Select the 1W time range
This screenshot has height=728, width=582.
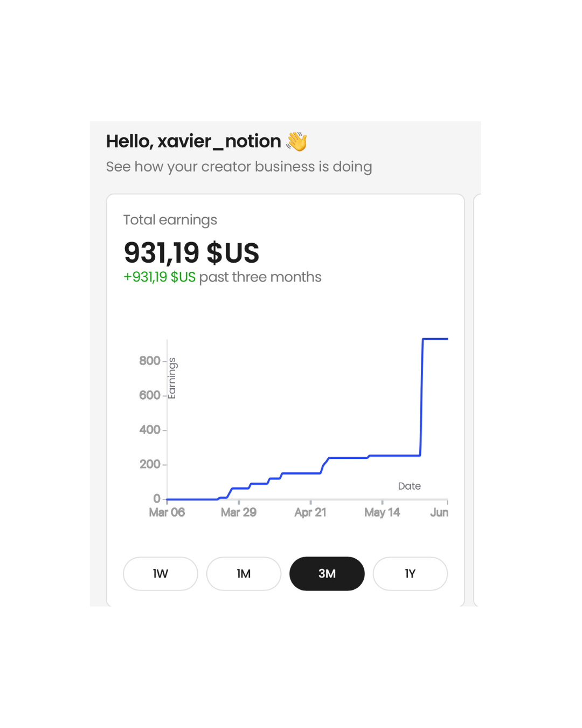pyautogui.click(x=161, y=574)
